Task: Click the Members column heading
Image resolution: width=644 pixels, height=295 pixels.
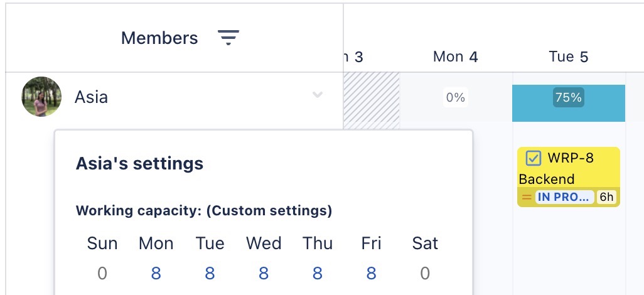Action: [159, 38]
